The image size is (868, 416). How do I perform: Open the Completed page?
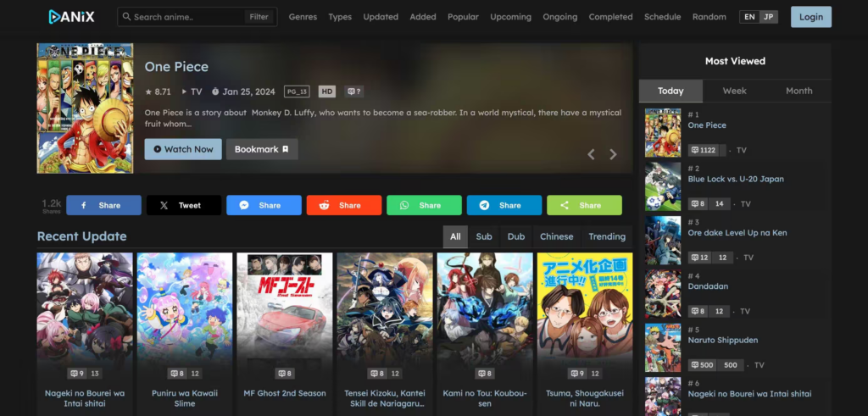tap(610, 17)
